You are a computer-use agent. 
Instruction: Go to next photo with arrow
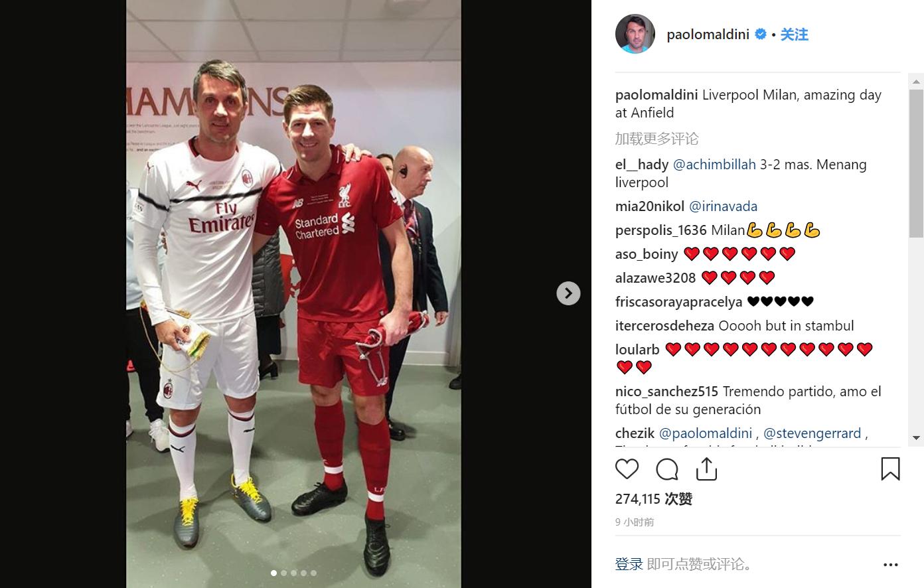click(x=568, y=293)
